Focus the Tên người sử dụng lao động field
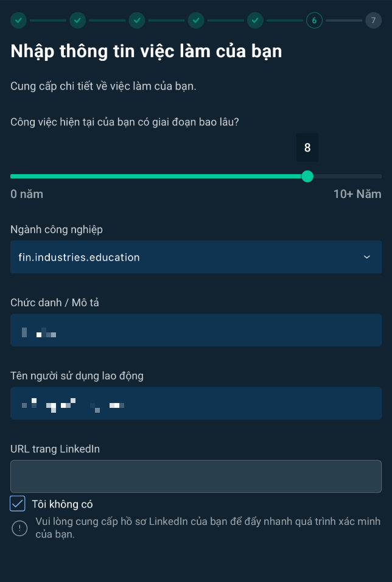Image resolution: width=392 pixels, height=582 pixels. (196, 403)
